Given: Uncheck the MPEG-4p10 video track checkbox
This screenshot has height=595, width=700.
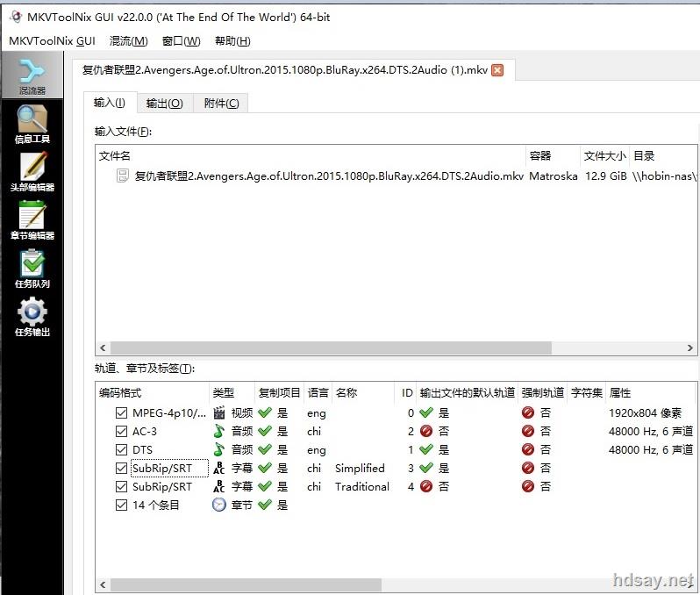Looking at the screenshot, I should click(121, 412).
